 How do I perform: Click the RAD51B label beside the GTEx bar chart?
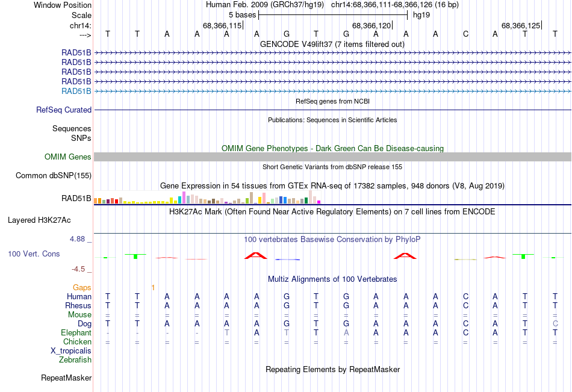76,199
